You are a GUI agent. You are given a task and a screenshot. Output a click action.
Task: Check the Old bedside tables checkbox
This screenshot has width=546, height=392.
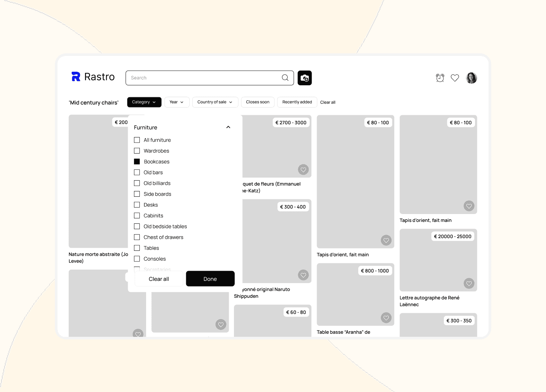click(x=137, y=226)
